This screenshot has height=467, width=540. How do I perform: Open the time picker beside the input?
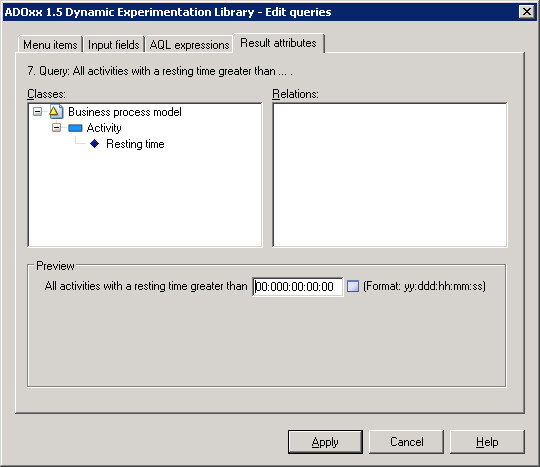353,286
